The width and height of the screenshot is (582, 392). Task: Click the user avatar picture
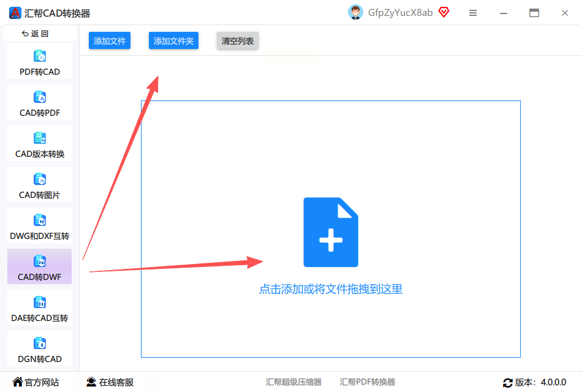355,12
